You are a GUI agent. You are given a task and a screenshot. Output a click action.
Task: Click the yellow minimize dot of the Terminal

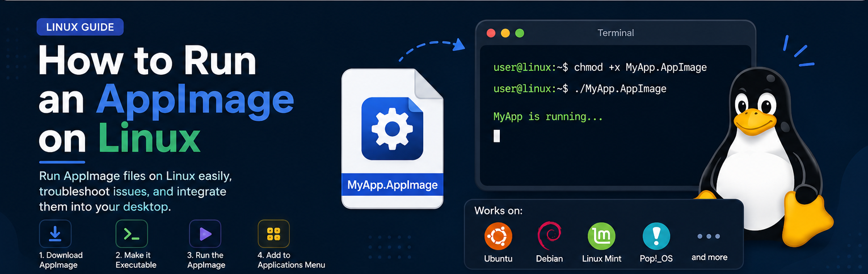click(505, 33)
